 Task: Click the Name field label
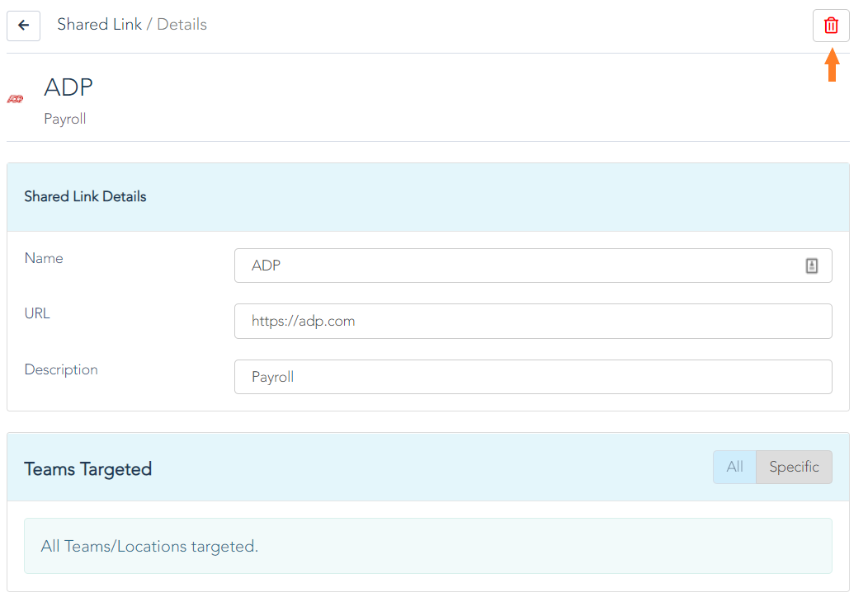(x=44, y=258)
